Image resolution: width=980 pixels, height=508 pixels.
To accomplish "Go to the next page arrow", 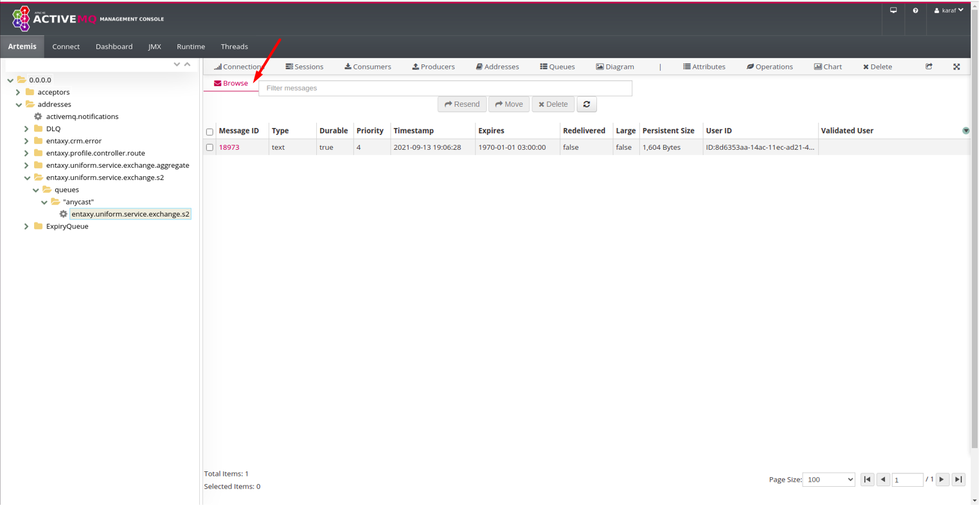I will pyautogui.click(x=942, y=480).
